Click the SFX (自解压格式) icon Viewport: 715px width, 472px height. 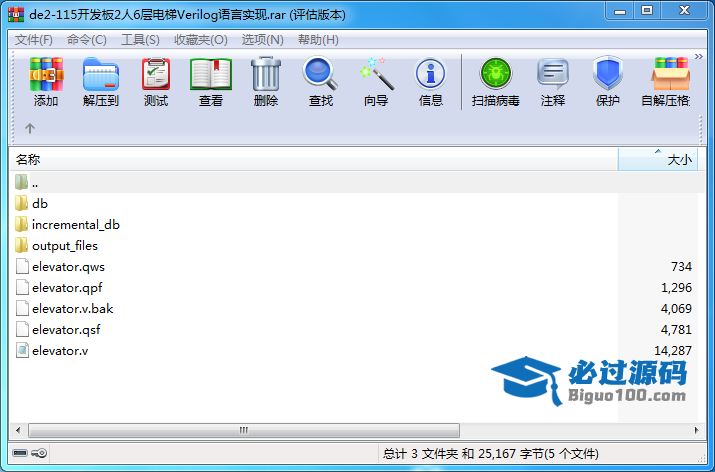[x=670, y=74]
